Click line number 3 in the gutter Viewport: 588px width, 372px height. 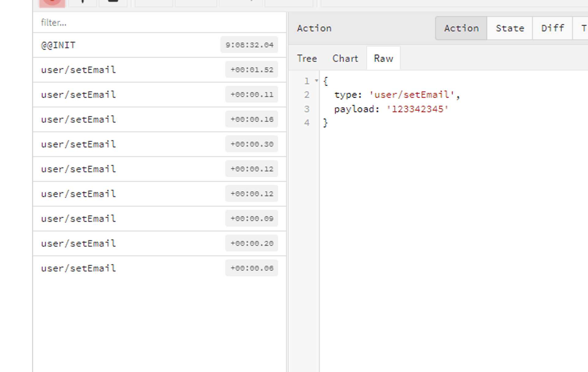307,109
